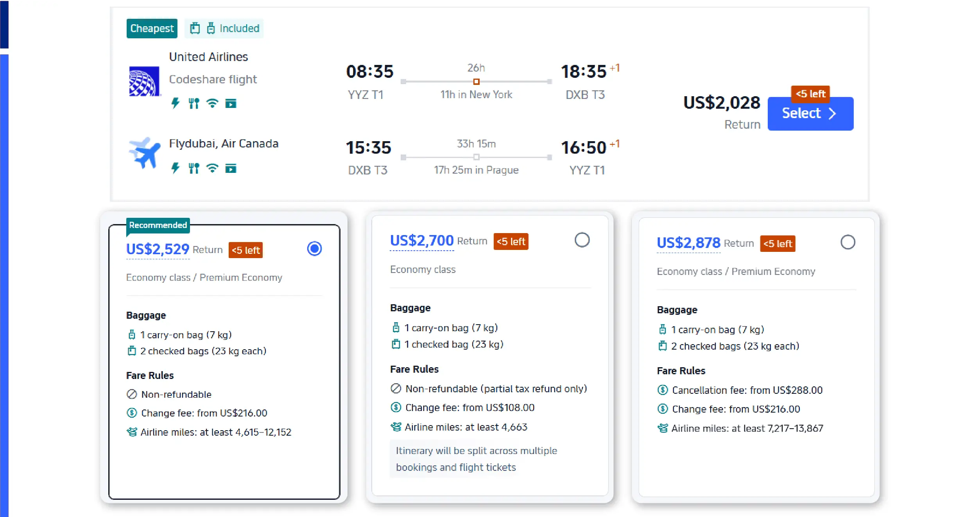Click carry-on bag icon in US$2,700 fare

[x=396, y=328]
